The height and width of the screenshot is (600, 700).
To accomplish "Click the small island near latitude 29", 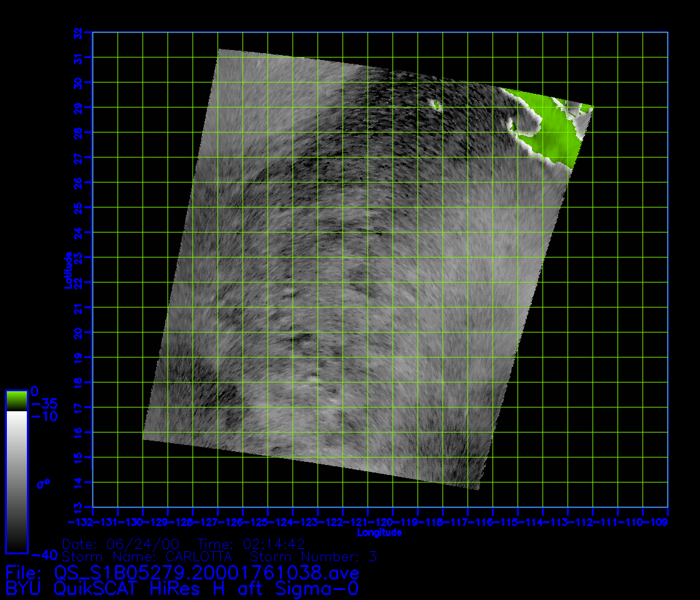I will click(436, 106).
